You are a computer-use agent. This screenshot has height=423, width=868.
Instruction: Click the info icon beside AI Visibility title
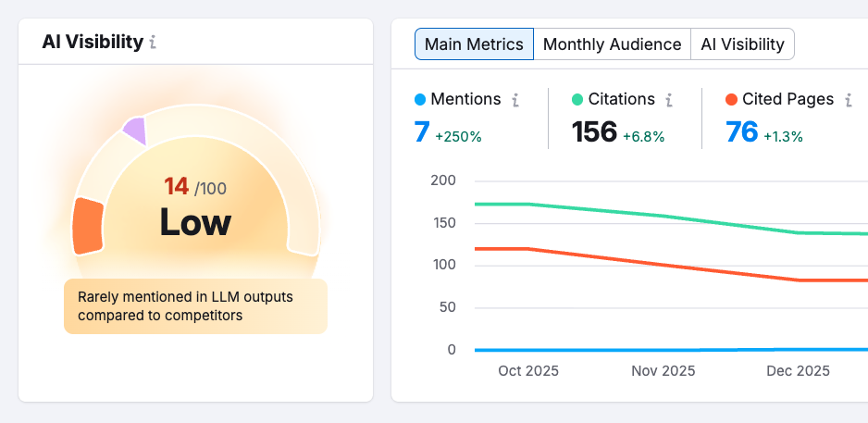tap(153, 43)
